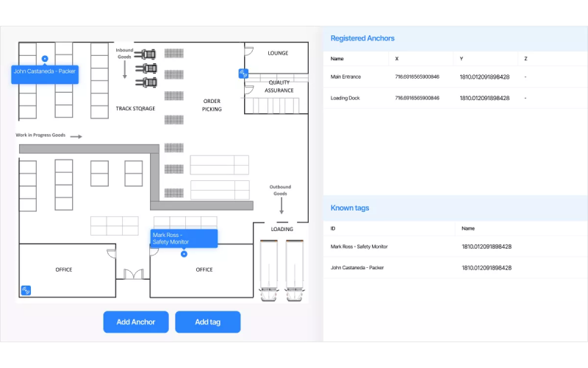Click the Known tags heading
This screenshot has height=368, width=588.
point(350,208)
